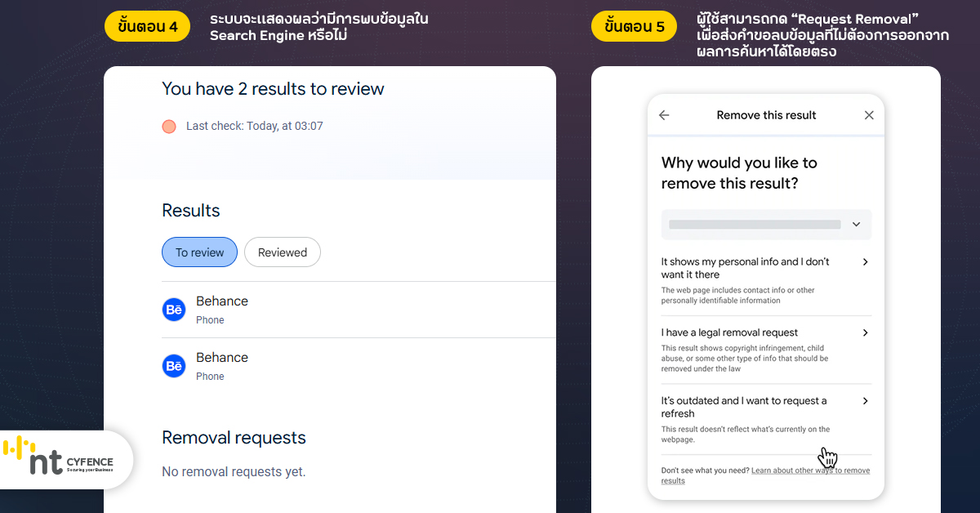Expand chevron beside 'It's outdated' refresh option
The height and width of the screenshot is (513, 980).
[x=865, y=401]
